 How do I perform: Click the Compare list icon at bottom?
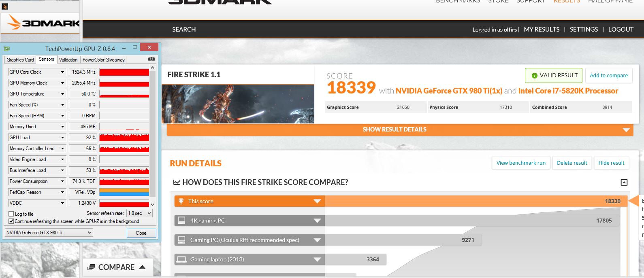91,267
